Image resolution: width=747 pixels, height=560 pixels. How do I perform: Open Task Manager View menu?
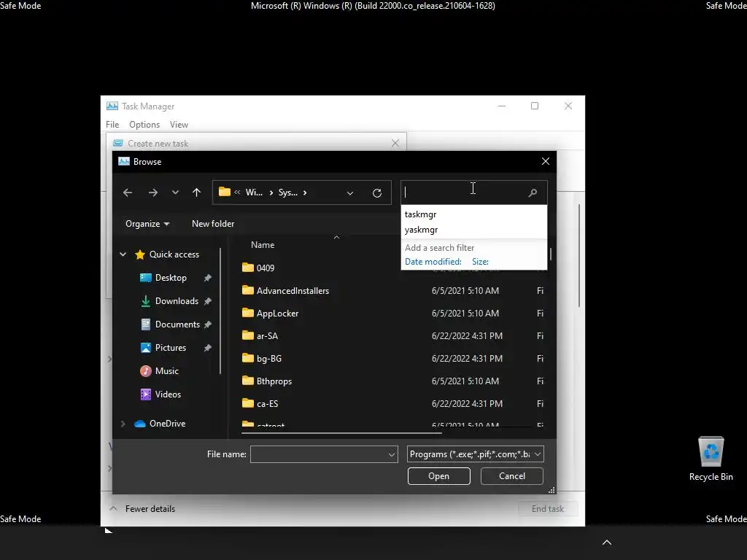(179, 124)
